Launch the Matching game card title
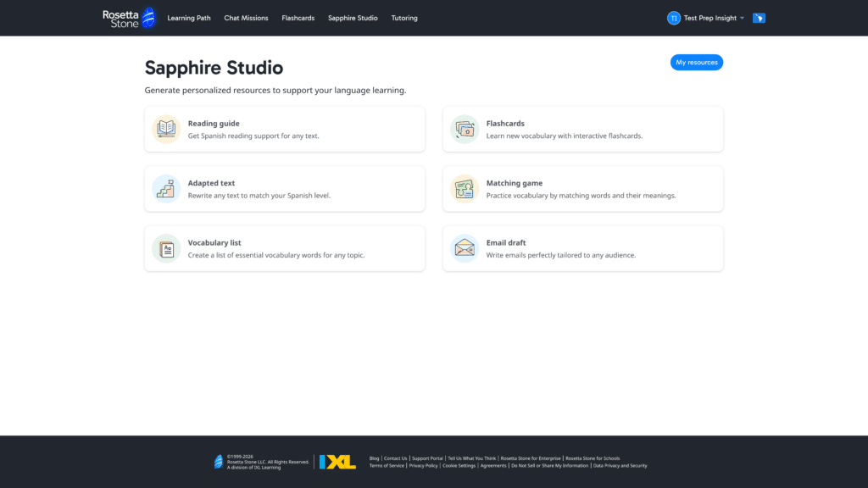Viewport: 868px width, 488px height. pyautogui.click(x=515, y=183)
